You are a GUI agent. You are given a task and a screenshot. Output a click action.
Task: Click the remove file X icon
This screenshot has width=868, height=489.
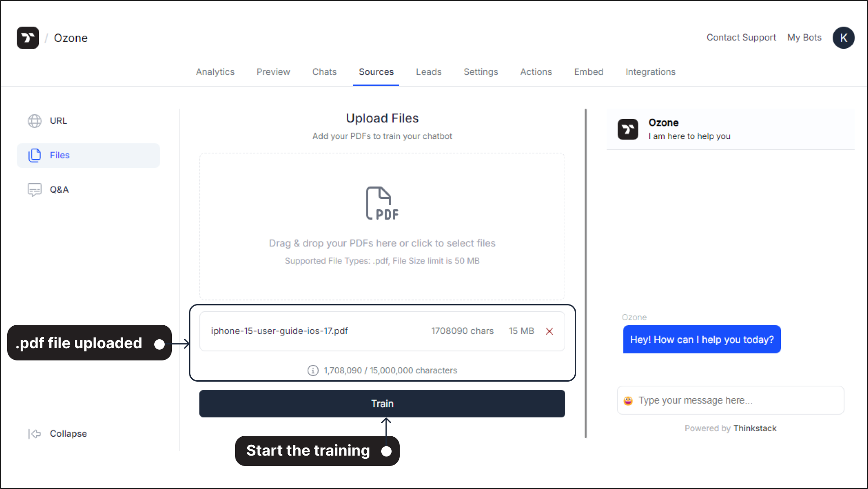[x=549, y=331]
